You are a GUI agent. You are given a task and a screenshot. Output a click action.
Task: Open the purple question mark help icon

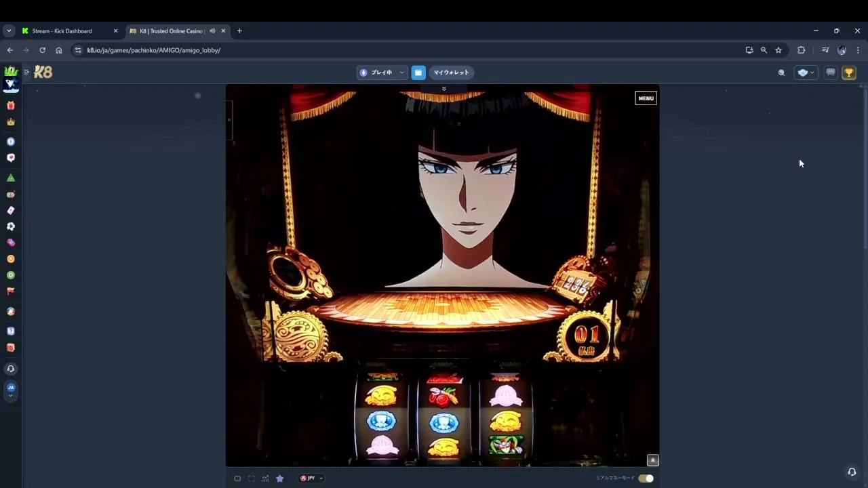[11, 331]
